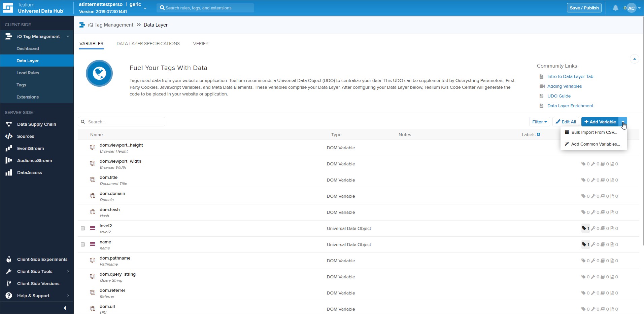Click the Labels plus icon
This screenshot has height=314, width=644.
coord(538,134)
